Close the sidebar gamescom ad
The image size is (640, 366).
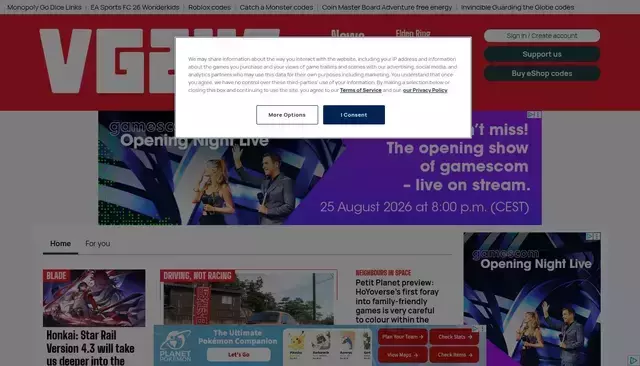597,236
